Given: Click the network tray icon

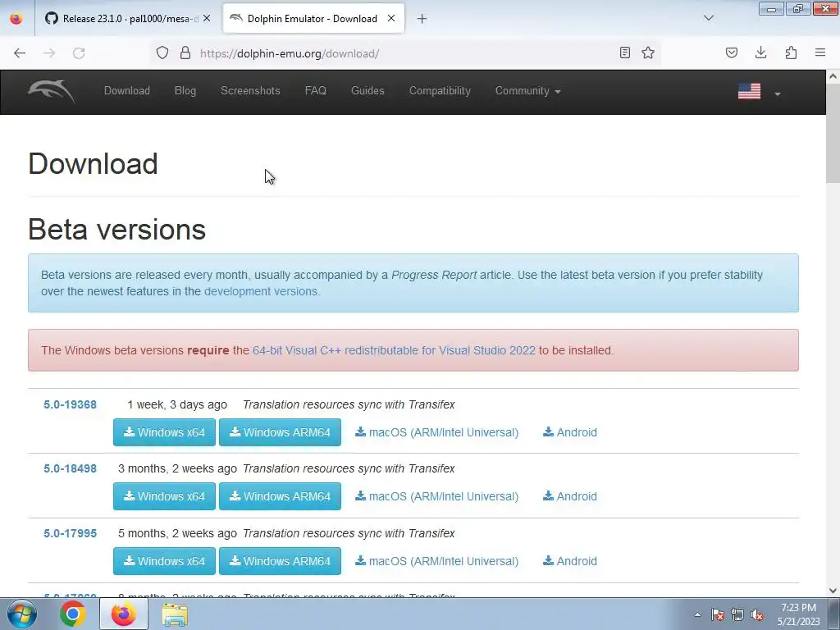Looking at the screenshot, I should click(737, 615).
